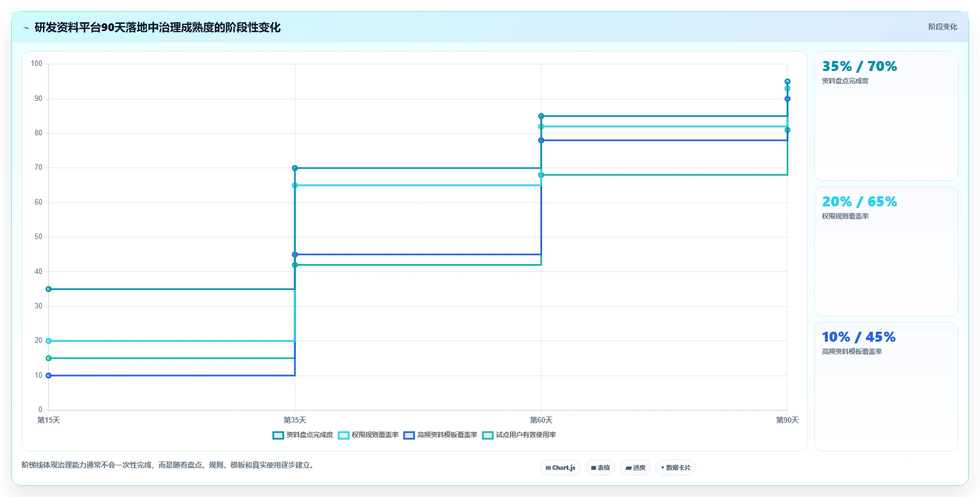Viewport: 980px width, 497px height.
Task: Toggle the 高频资料模板覆盖率 legend swatch
Action: point(409,435)
